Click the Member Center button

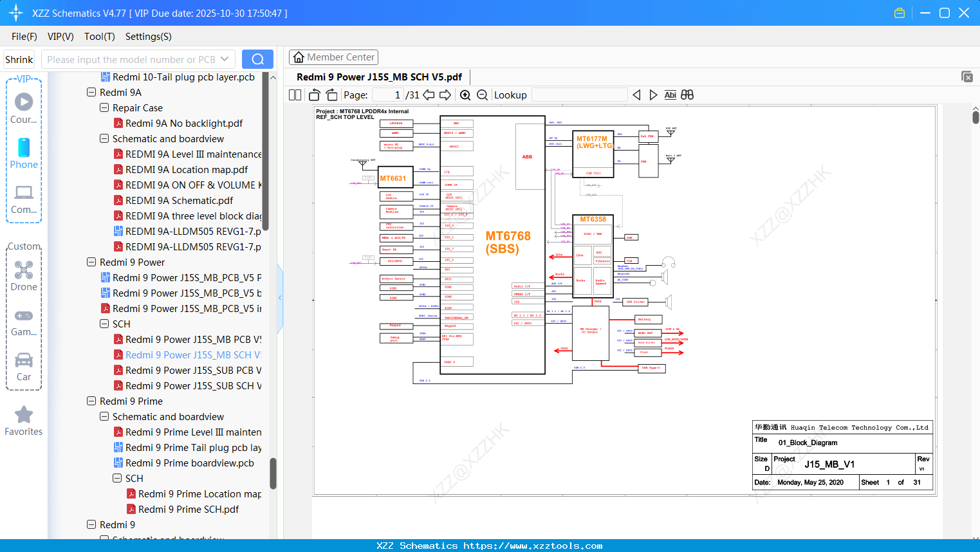(x=333, y=57)
